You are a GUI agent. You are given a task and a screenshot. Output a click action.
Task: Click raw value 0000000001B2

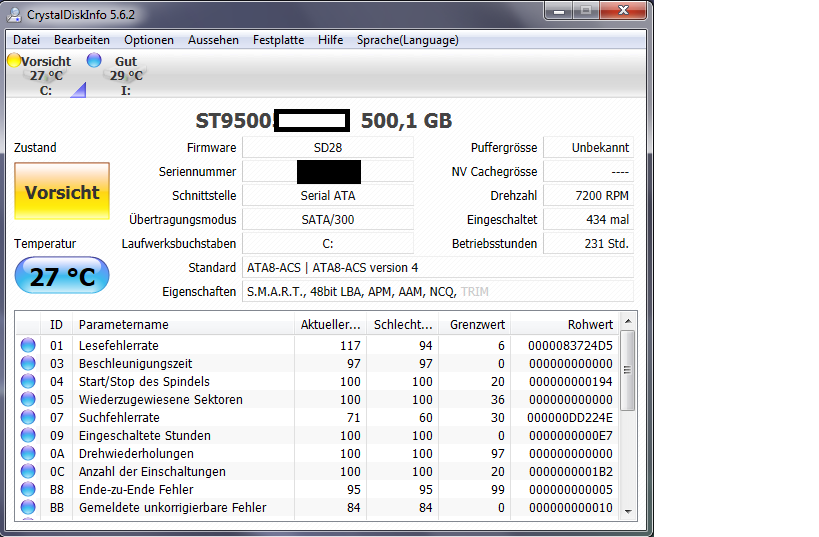[x=570, y=471]
